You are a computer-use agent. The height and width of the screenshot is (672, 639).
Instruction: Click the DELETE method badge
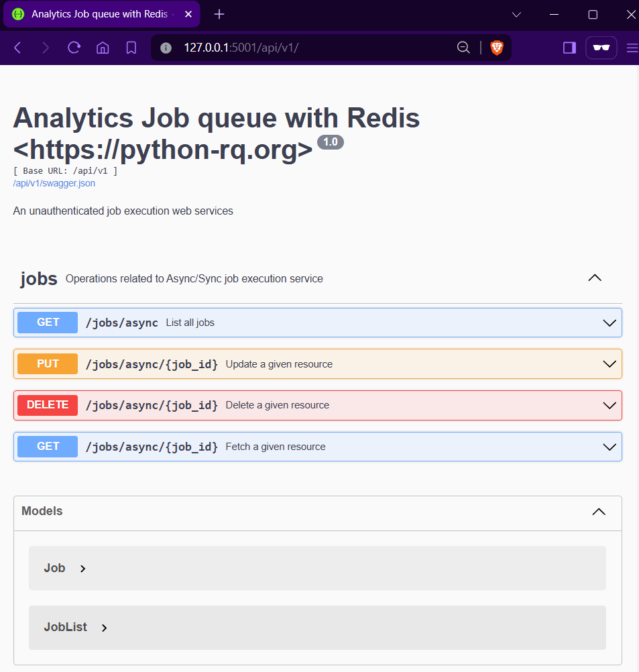[x=48, y=405]
